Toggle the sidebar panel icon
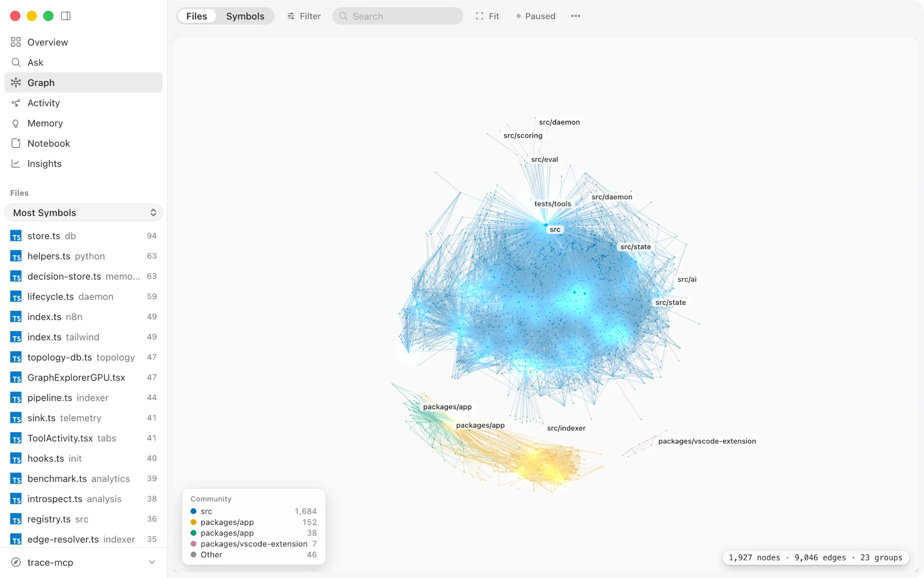Viewport: 924px width, 578px height. point(66,16)
